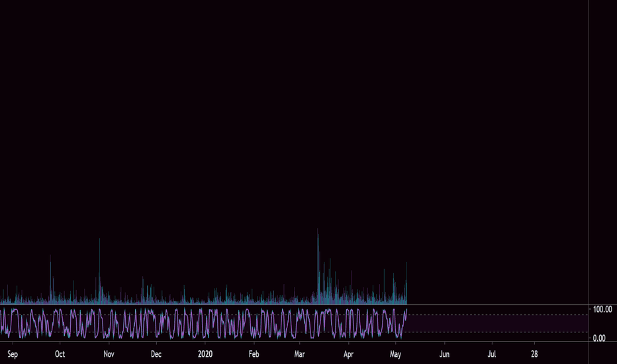Click the Jul label on time axis
Image resolution: width=617 pixels, height=364 pixels.
click(492, 354)
